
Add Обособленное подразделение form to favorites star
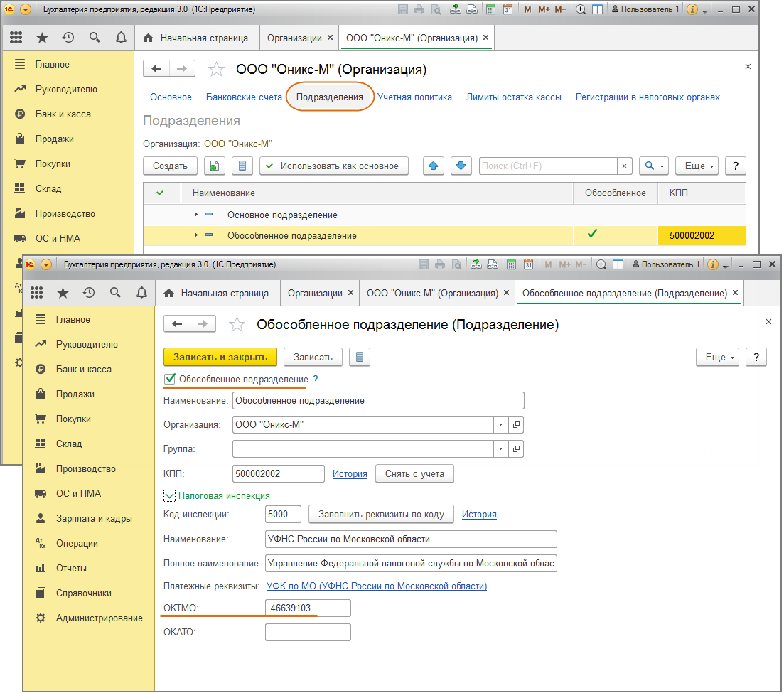[237, 325]
